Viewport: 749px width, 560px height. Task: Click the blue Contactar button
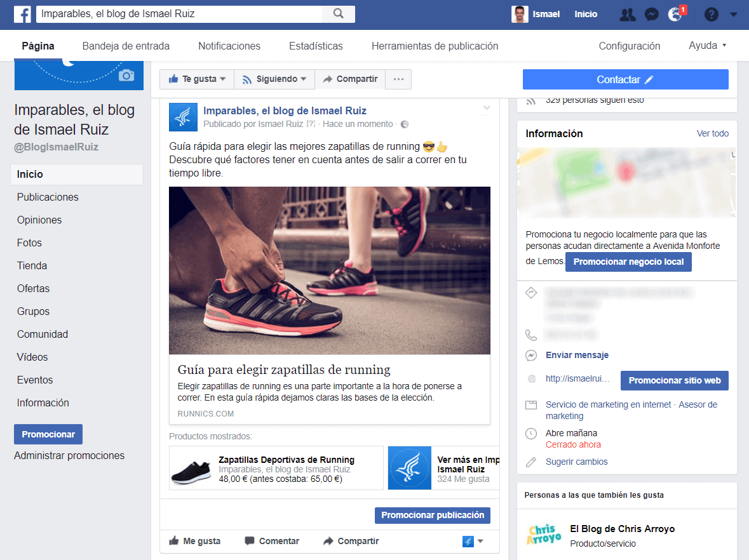625,79
